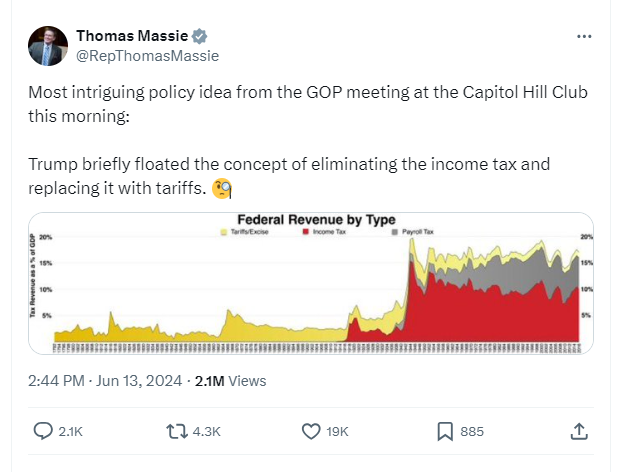618x472 pixels.
Task: Click the 19K likes count
Action: coord(338,431)
